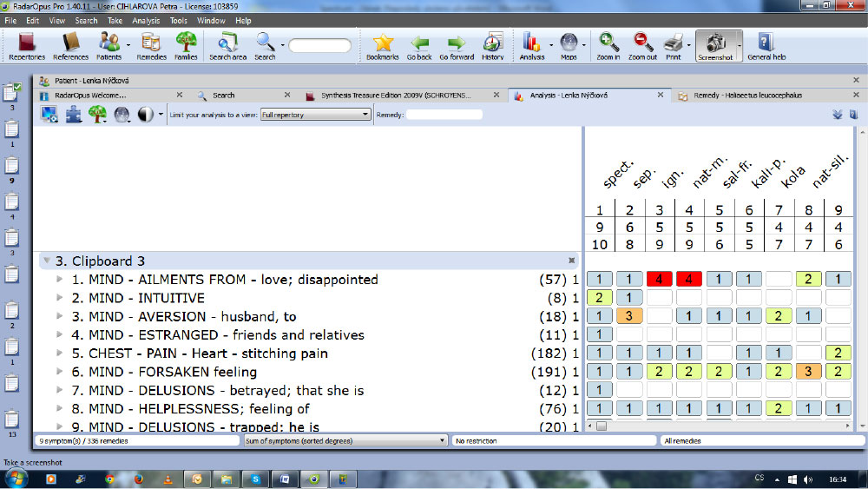Image resolution: width=868 pixels, height=489 pixels.
Task: Click yellow degree-2 spect. cell in INTUITIVE row
Action: coord(599,297)
